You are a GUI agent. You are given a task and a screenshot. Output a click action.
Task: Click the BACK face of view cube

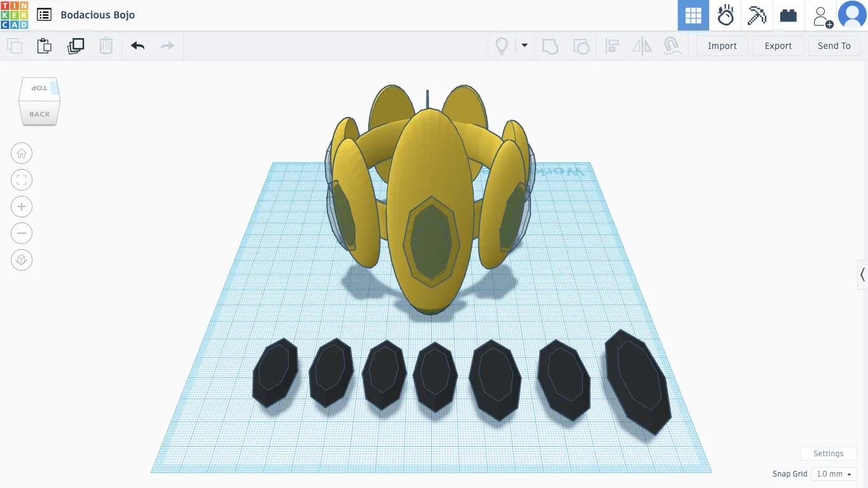(x=39, y=114)
